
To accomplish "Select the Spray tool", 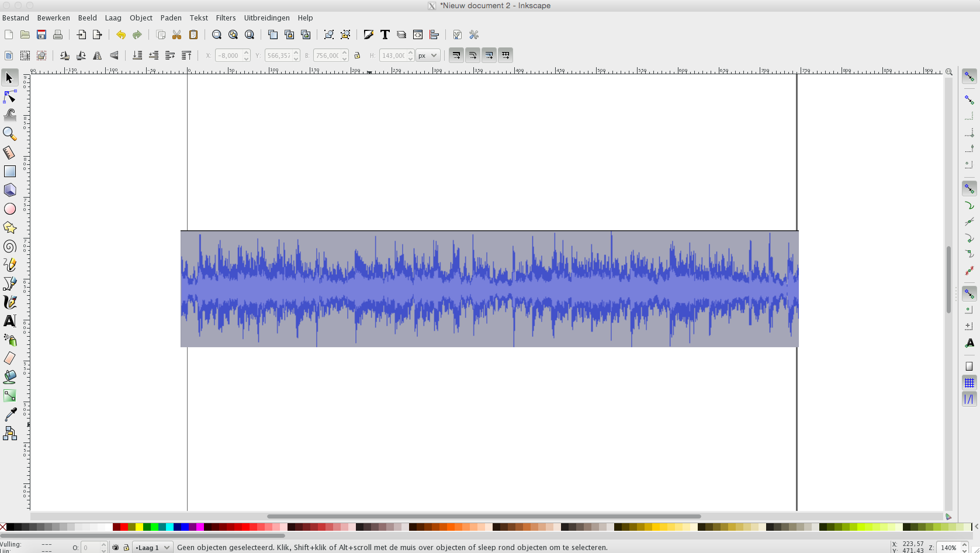I will [9, 340].
